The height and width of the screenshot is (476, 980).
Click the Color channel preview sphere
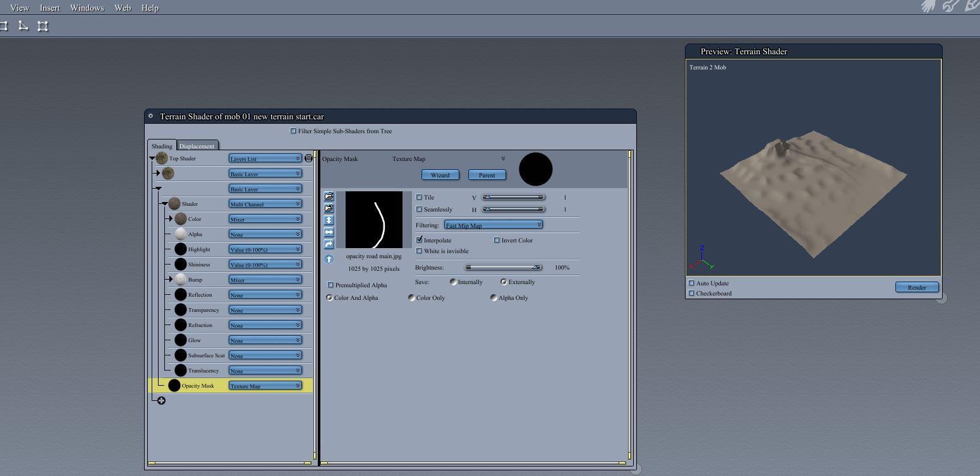181,219
